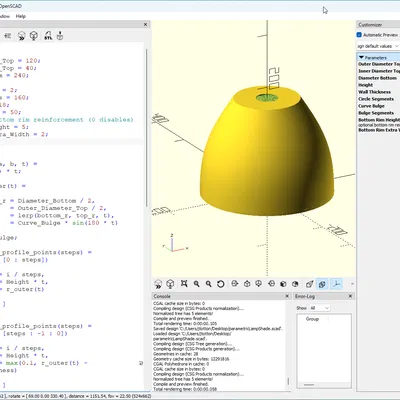Click the Diameter Bottom parameter

(x=377, y=78)
